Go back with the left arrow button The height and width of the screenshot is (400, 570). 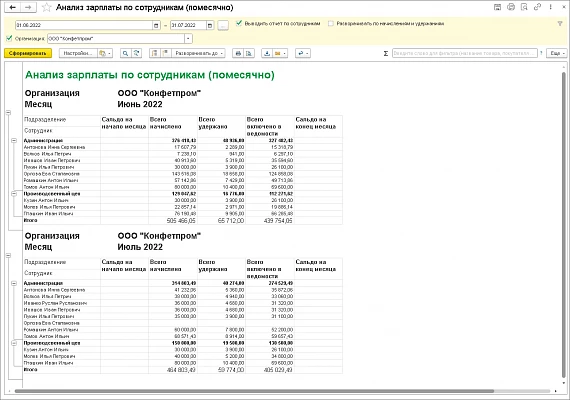tap(12, 7)
